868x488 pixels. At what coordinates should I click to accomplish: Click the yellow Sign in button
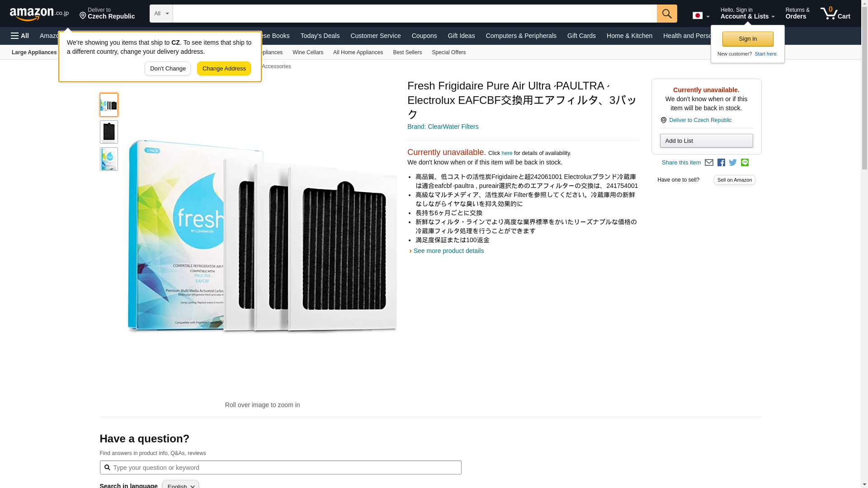[748, 39]
